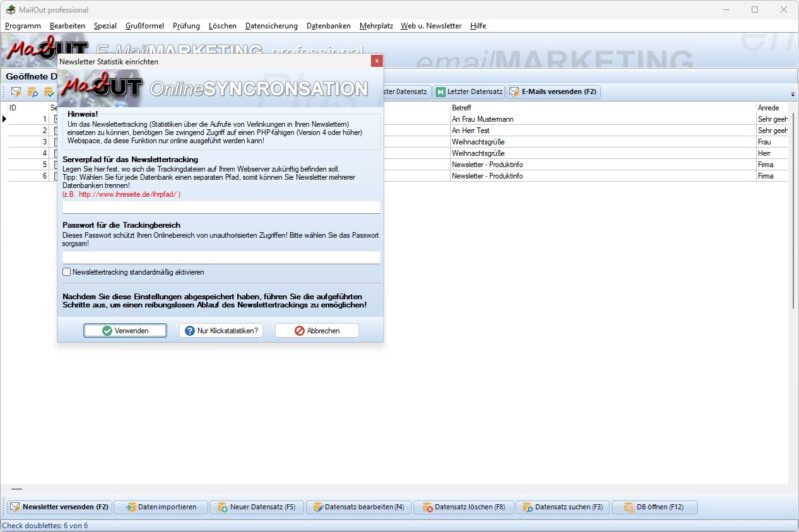Click the status bar text Check doublettes: 6 von 6
799x532 pixels.
point(45,525)
